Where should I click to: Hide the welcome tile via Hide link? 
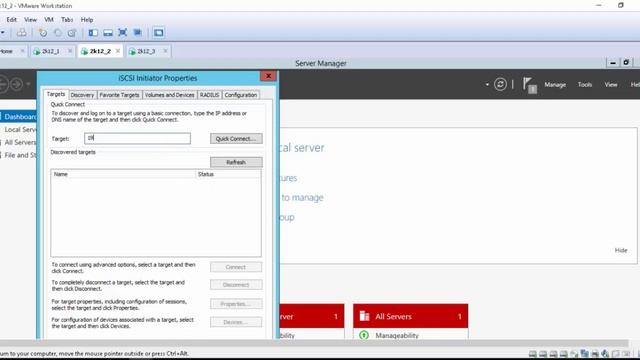621,250
